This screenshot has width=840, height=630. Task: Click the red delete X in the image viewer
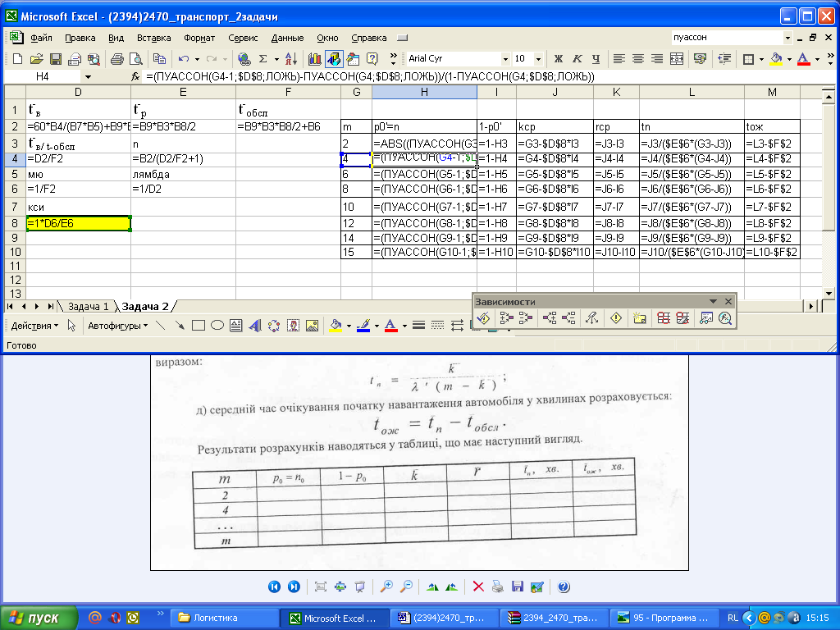click(x=478, y=587)
